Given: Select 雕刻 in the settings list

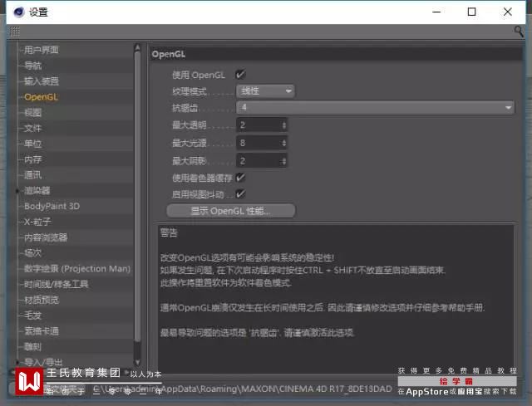Looking at the screenshot, I should point(32,347).
